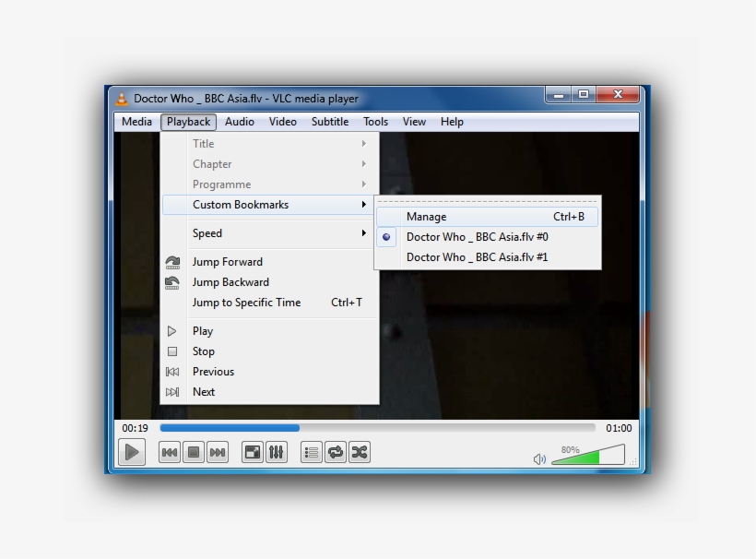The height and width of the screenshot is (559, 756).
Task: Select bookmark Doctor Who _ BBC Asia.flv #0
Action: (488, 237)
